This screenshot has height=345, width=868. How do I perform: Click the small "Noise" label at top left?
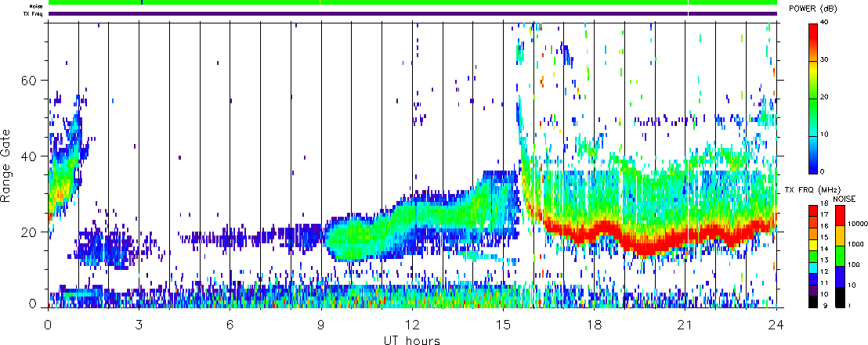37,6
